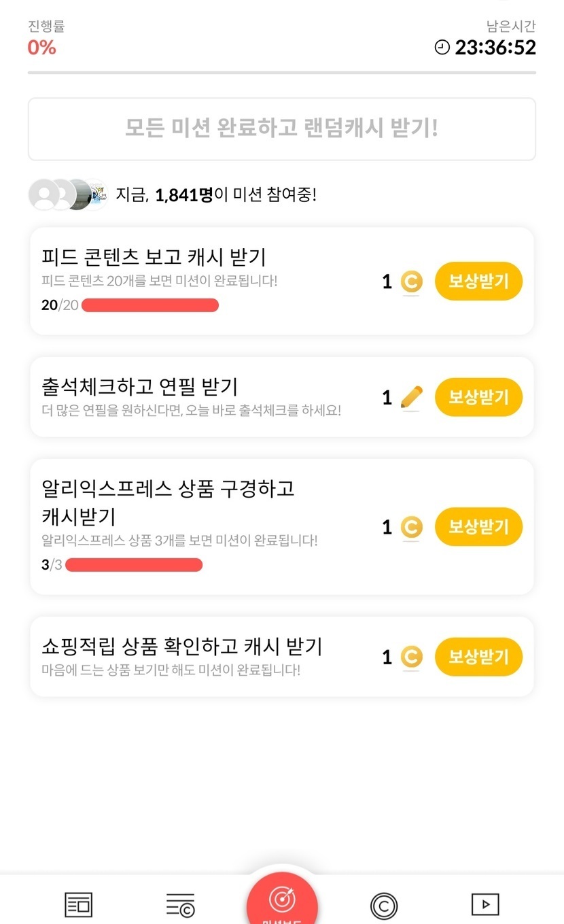Screen dimensions: 564x924
Task: Tap the clock icon beside remaining time
Action: pyautogui.click(x=442, y=48)
